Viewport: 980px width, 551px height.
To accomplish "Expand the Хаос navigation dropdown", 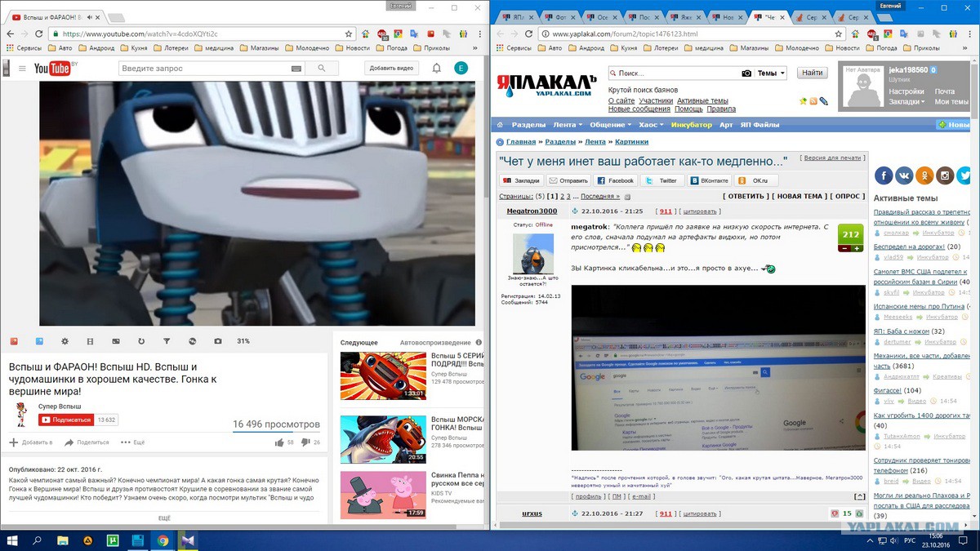I will (x=652, y=125).
